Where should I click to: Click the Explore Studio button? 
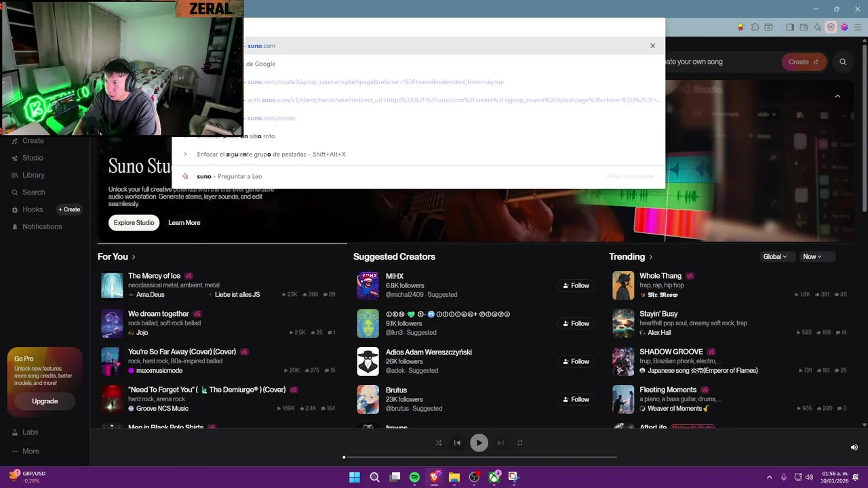(x=134, y=223)
